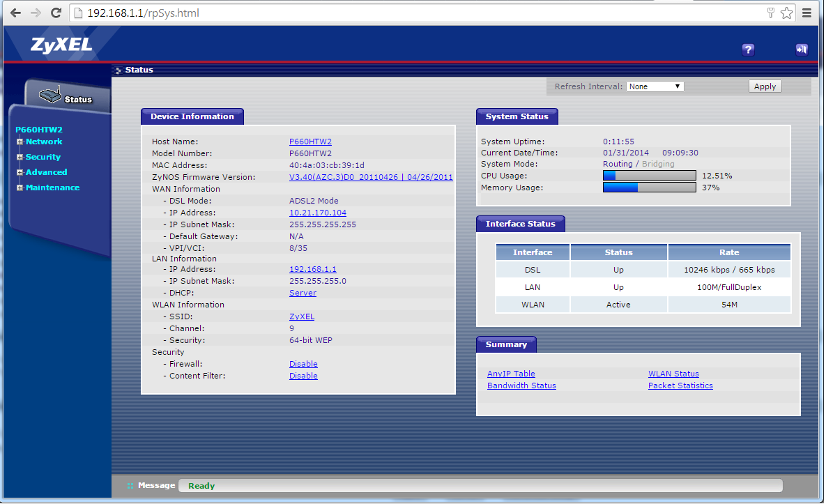Click the saved password key icon

click(x=771, y=13)
